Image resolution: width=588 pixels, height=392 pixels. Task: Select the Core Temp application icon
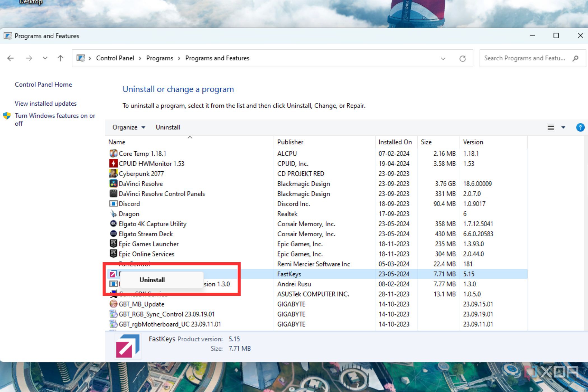113,153
